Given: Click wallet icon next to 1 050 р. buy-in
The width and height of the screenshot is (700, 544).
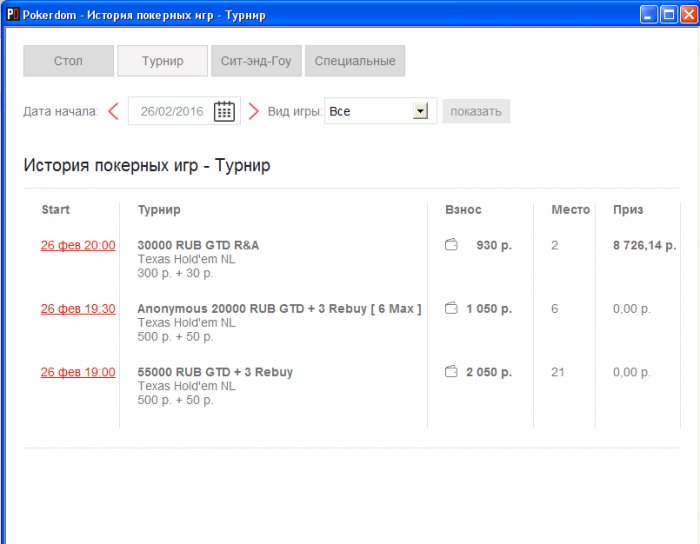Looking at the screenshot, I should pos(451,308).
